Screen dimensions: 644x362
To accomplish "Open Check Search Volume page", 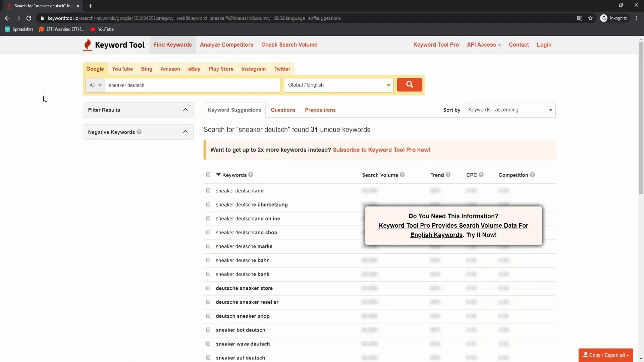I will pyautogui.click(x=289, y=45).
